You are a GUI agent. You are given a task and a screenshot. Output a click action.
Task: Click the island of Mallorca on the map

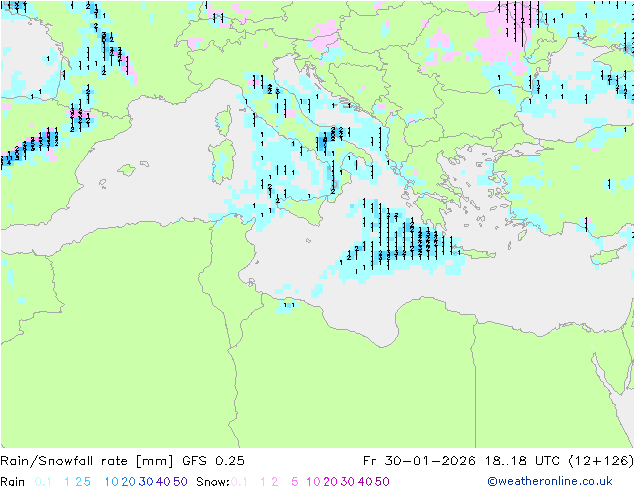pyautogui.click(x=127, y=170)
